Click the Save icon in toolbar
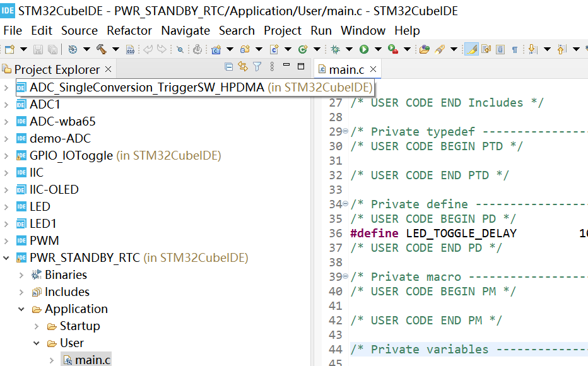Screen dimensions: 588x366 pyautogui.click(x=38, y=49)
